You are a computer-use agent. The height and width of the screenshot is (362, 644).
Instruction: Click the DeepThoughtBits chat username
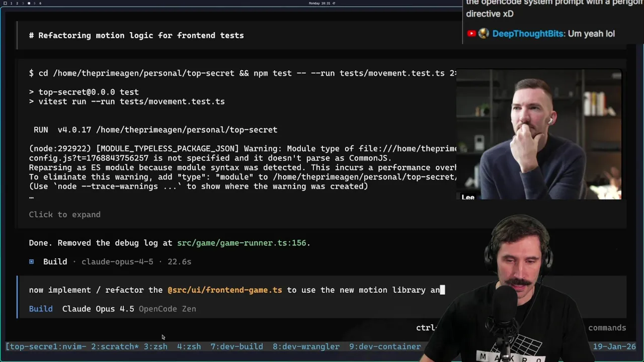click(x=528, y=34)
